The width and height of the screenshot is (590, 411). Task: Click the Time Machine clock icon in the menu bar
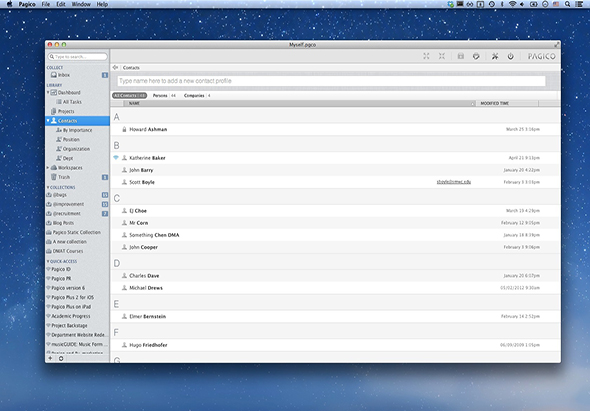point(491,4)
